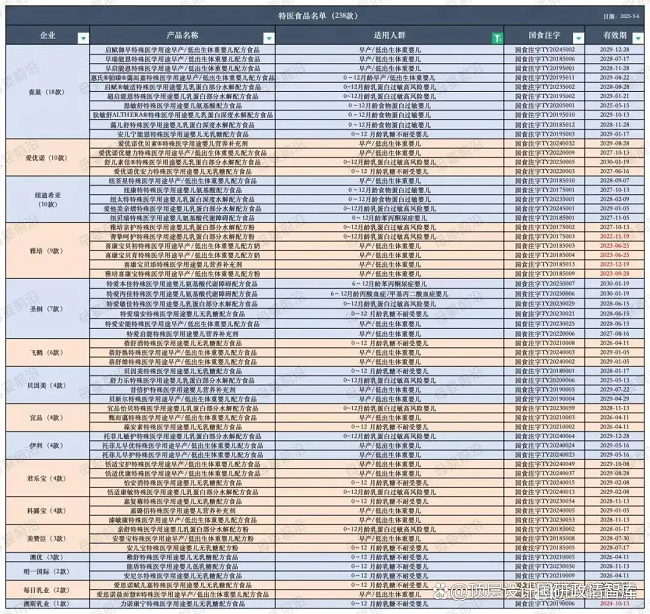Open the active green filter on 适用人群 column
The height and width of the screenshot is (614, 650).
[497, 38]
